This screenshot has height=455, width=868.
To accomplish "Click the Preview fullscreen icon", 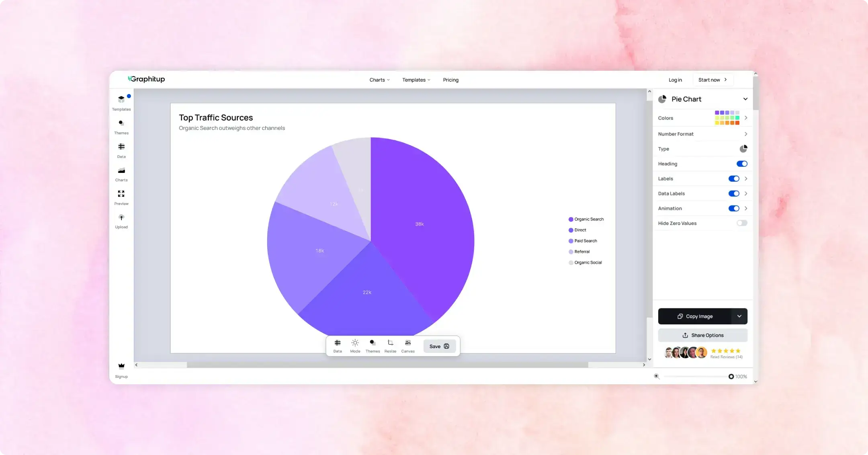I will (x=121, y=194).
